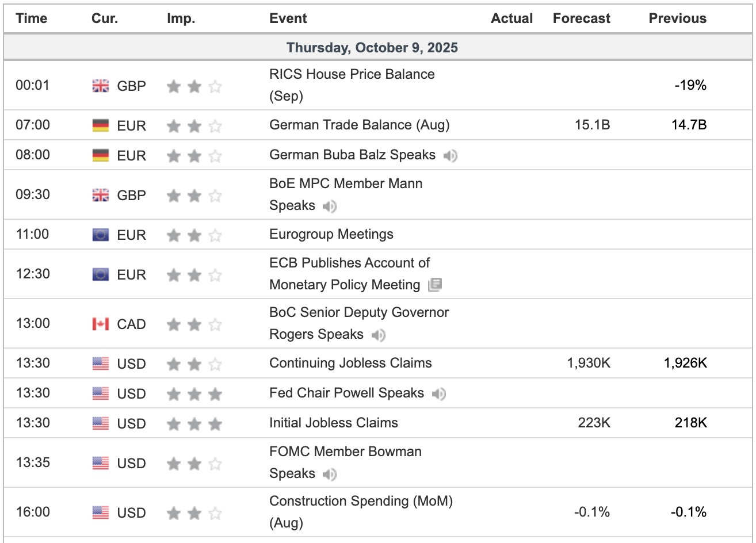Click speaker icon by FOMC Member Bowman Speaks
Viewport: 756px width, 543px height.
tap(329, 474)
